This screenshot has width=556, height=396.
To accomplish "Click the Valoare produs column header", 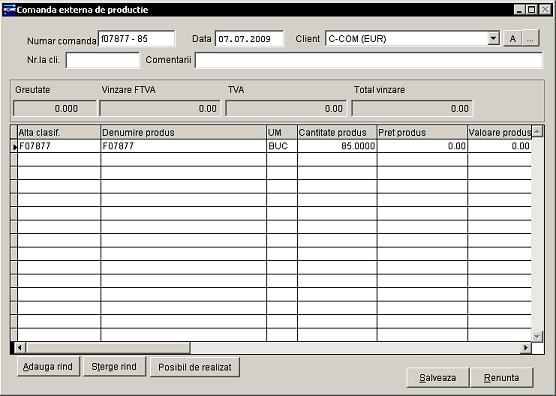I will point(499,132).
